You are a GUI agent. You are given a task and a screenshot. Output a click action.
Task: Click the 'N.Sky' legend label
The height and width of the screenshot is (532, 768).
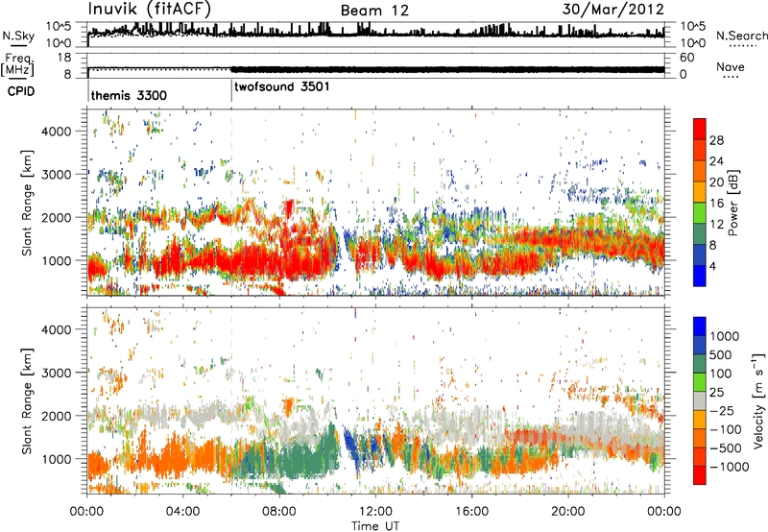pyautogui.click(x=18, y=36)
